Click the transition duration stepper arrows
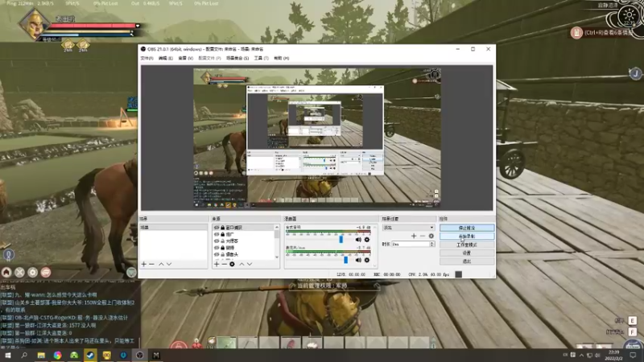The image size is (644, 362). coord(431,244)
